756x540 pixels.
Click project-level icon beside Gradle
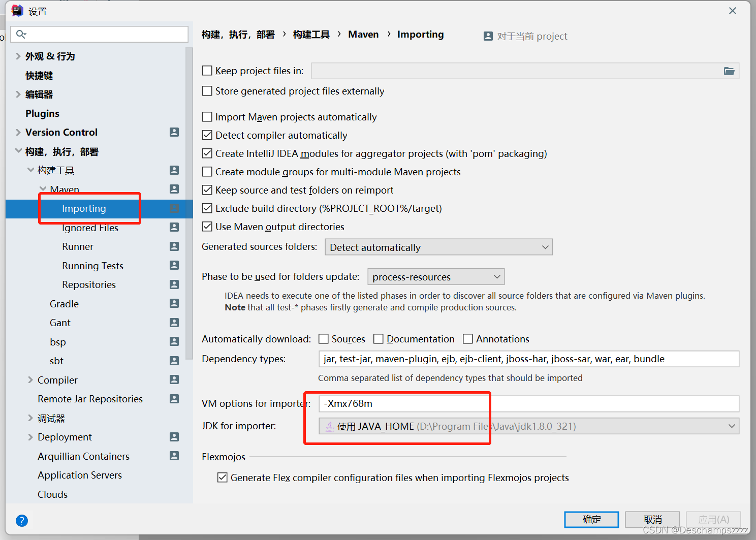174,303
